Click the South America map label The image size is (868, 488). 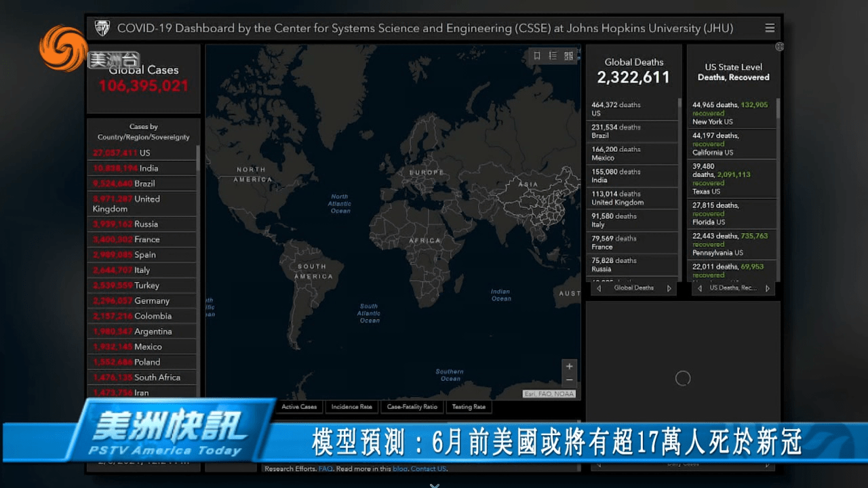click(314, 271)
